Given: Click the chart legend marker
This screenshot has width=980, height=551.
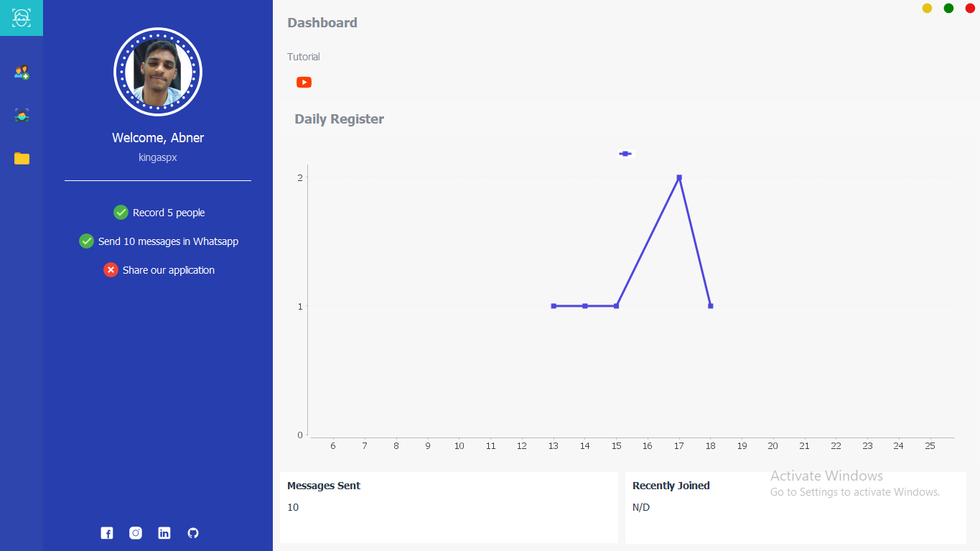Looking at the screenshot, I should 625,154.
